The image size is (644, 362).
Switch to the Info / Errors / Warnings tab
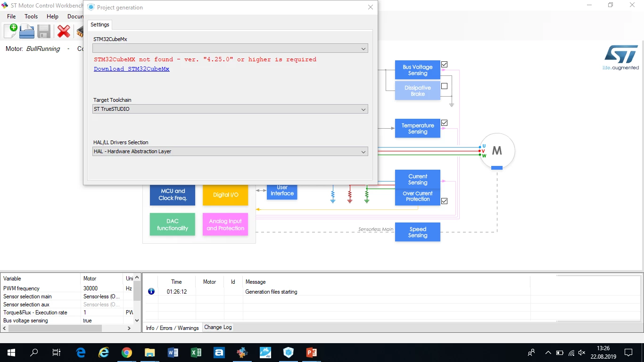[172, 328]
